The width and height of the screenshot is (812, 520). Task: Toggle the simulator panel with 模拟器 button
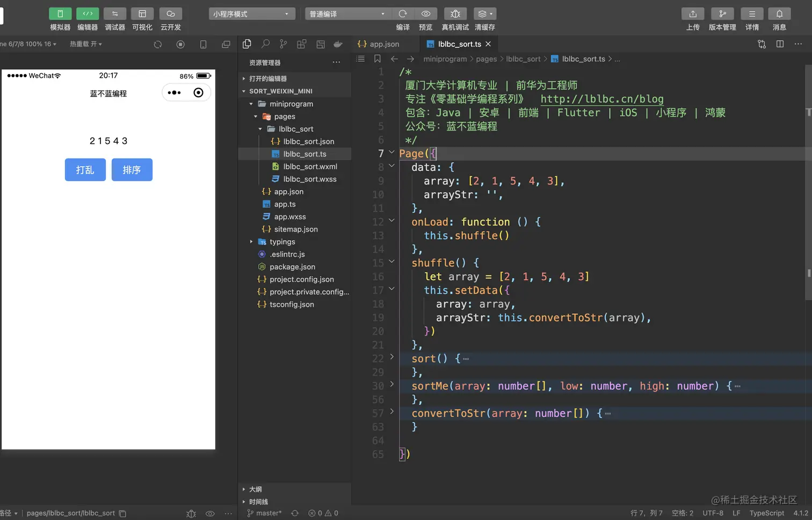60,13
